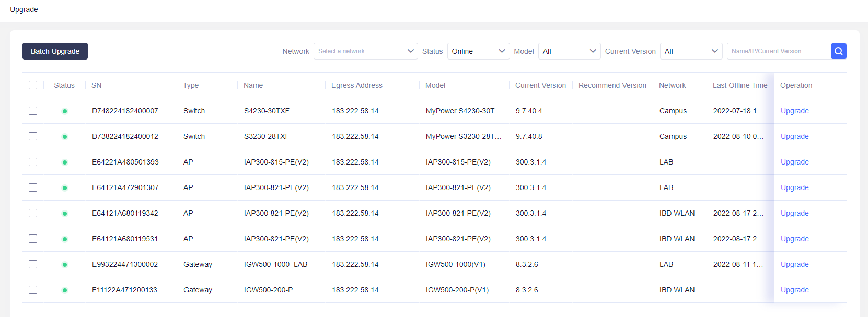Click version cell 9.7.40.8
Screen dimensions: 868x317
click(529, 136)
